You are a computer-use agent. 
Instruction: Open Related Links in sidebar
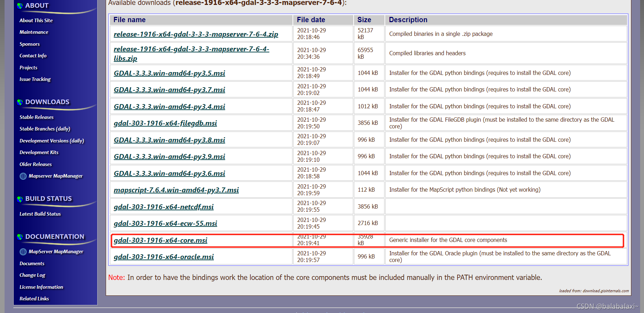pyautogui.click(x=34, y=299)
